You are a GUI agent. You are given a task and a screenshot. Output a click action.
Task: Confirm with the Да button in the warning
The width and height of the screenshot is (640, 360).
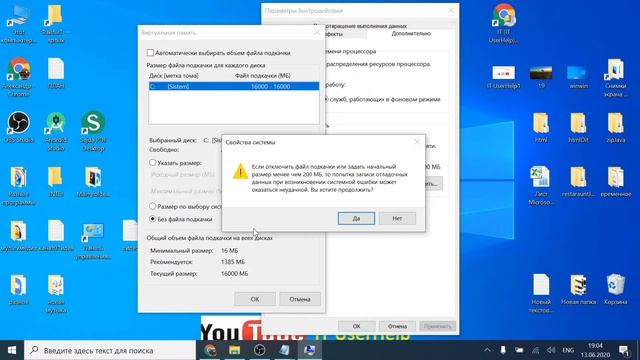click(x=356, y=218)
